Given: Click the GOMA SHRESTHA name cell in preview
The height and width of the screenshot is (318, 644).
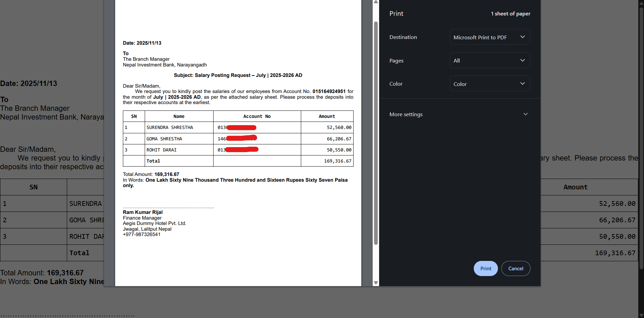Looking at the screenshot, I should [x=164, y=139].
